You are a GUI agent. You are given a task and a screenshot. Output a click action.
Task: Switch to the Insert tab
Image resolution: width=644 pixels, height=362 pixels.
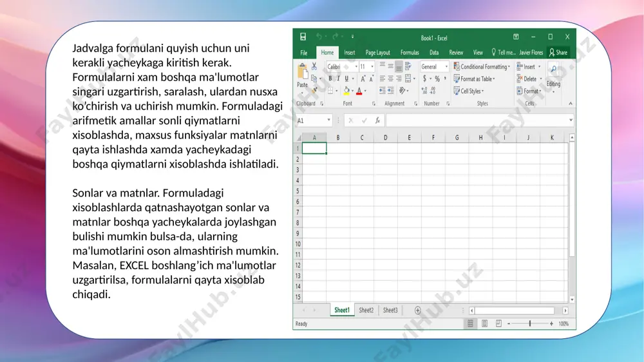[x=350, y=53]
